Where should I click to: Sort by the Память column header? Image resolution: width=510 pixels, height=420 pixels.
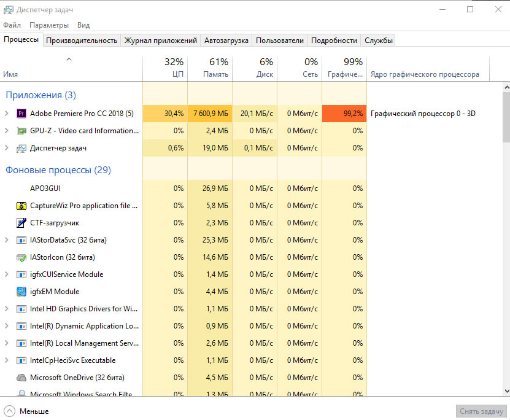click(x=210, y=68)
